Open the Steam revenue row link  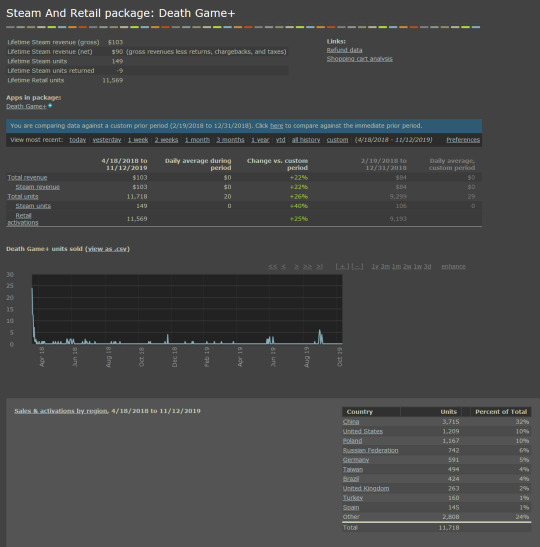coord(37,187)
